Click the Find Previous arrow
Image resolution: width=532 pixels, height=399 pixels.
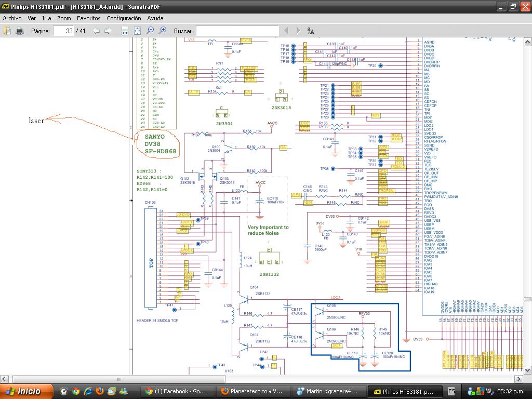point(286,31)
